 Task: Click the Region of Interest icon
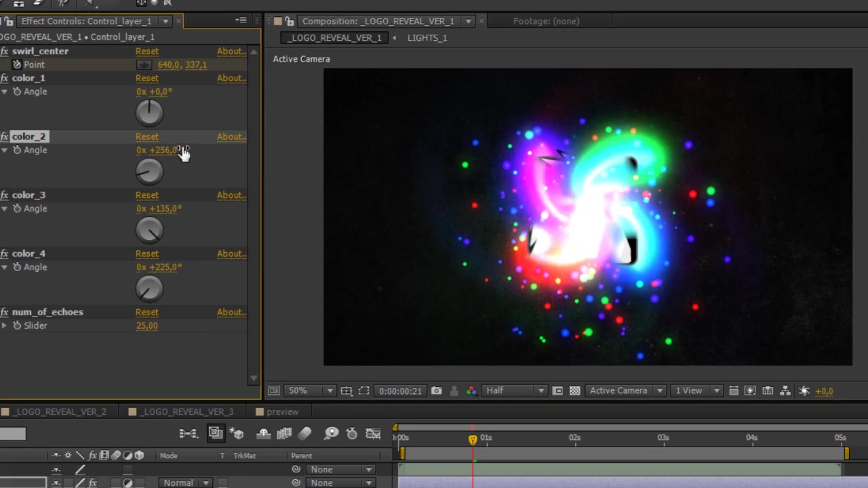pos(557,390)
